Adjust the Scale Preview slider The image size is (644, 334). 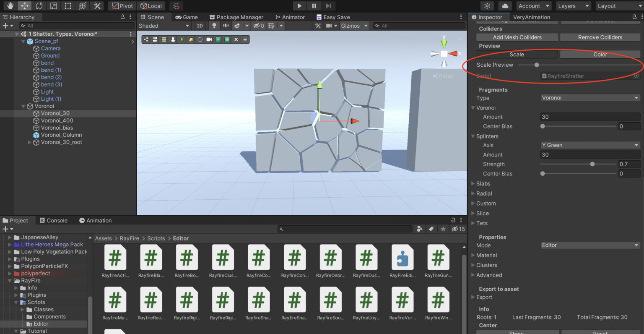click(x=537, y=65)
